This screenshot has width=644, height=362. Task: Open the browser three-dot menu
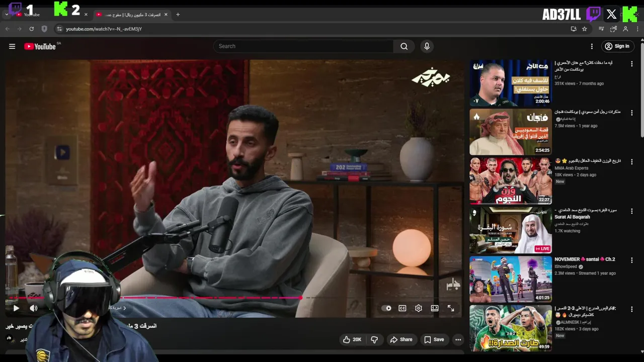click(637, 29)
